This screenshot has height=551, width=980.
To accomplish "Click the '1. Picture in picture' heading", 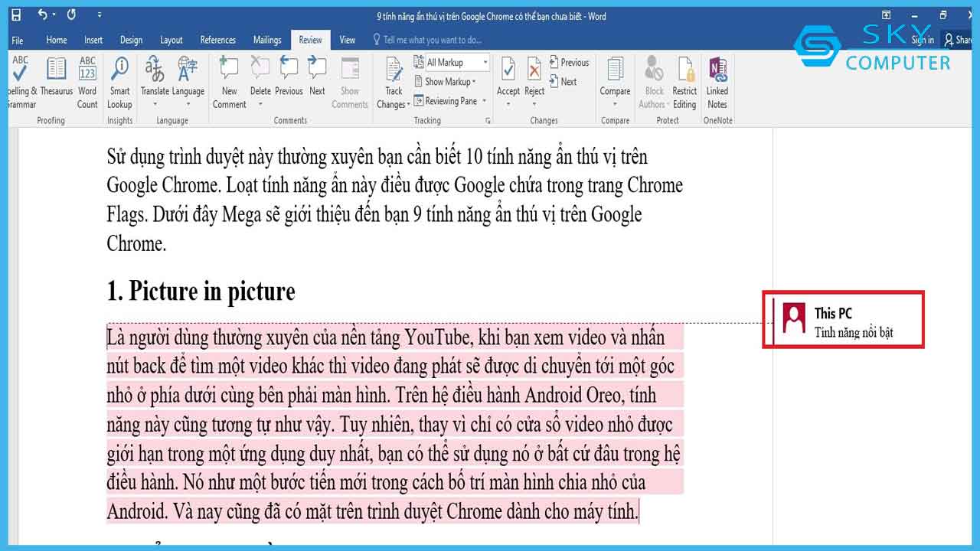I will [x=201, y=292].
